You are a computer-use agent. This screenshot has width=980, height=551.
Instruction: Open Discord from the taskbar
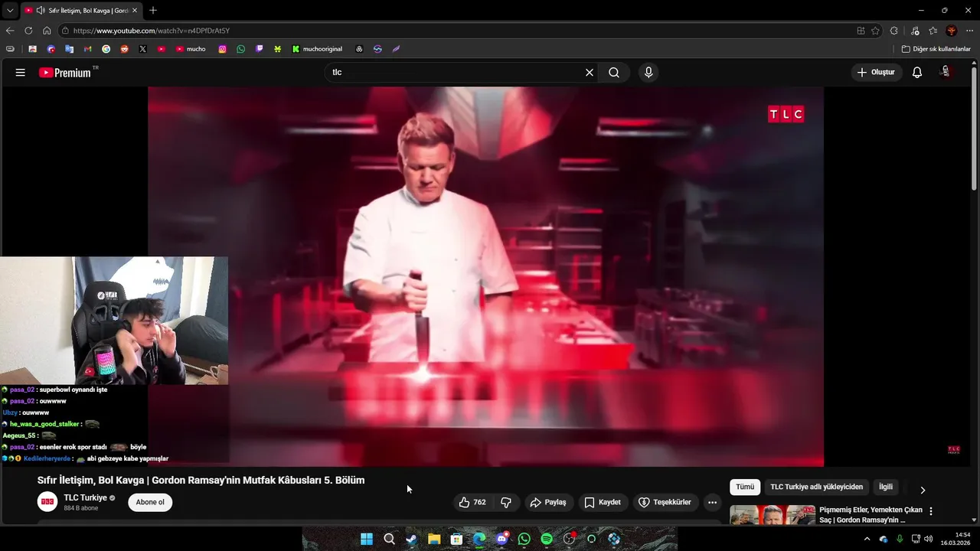501,539
